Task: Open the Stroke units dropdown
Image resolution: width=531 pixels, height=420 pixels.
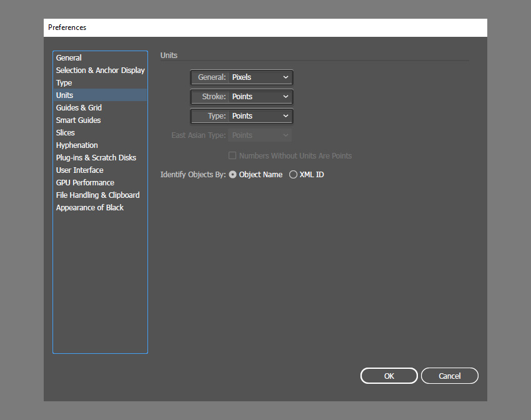Action: click(x=260, y=97)
